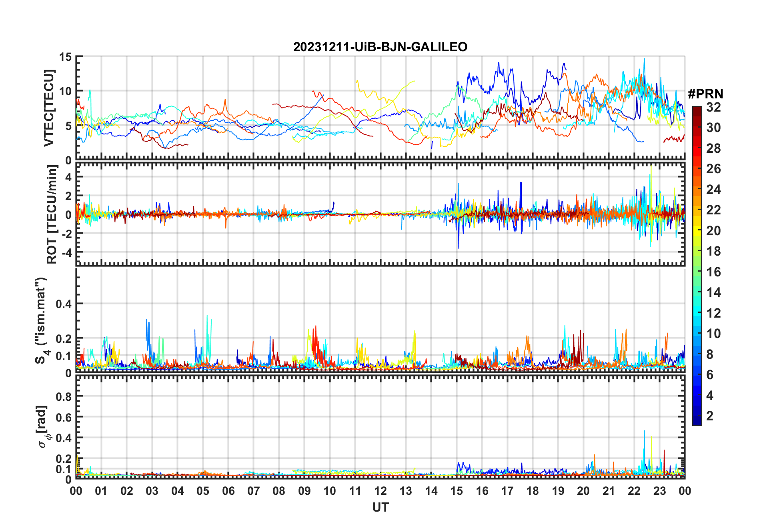Click the S4 third panel plot area
The width and height of the screenshot is (761, 532).
(380, 321)
